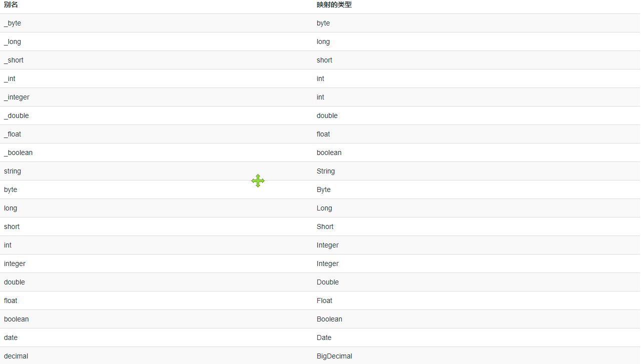
Task: Click the _byte alias cell
Action: (13, 23)
